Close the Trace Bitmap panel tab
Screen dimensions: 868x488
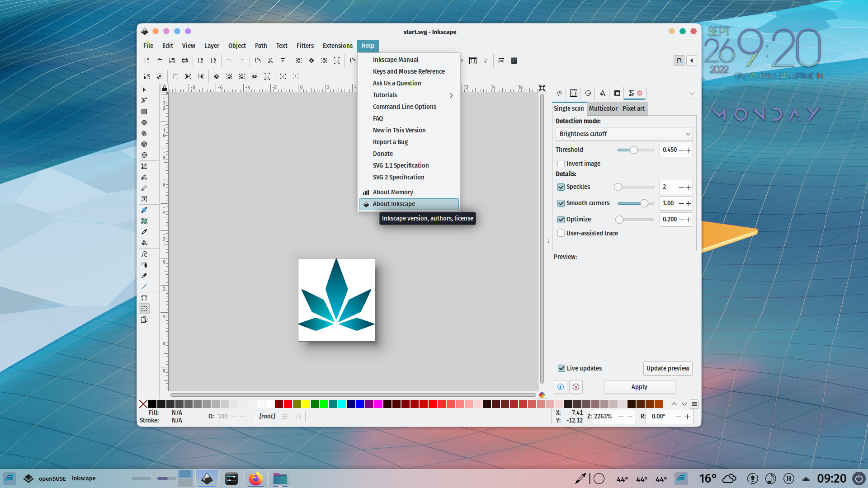(640, 93)
